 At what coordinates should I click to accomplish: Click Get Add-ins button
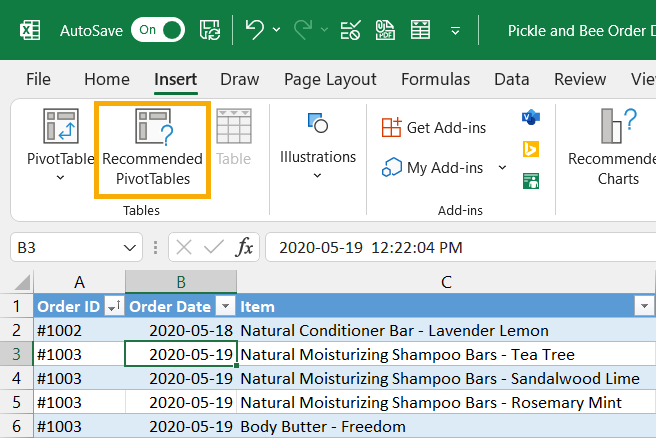[x=434, y=127]
